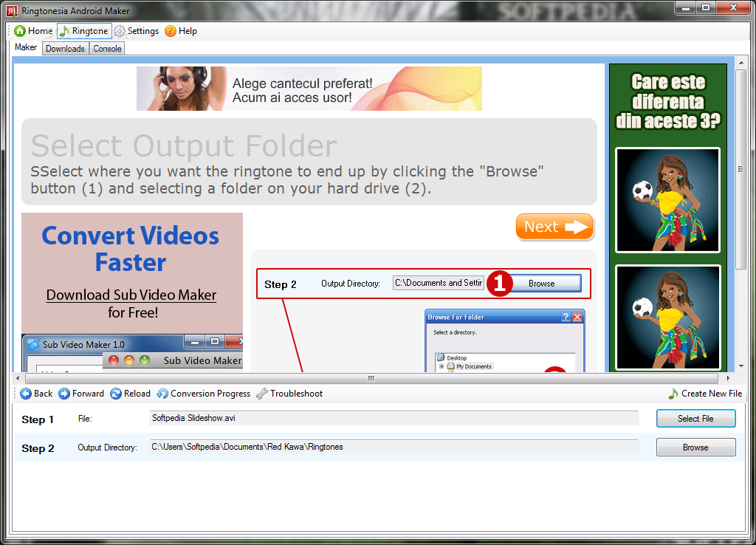The height and width of the screenshot is (545, 756).
Task: Click Download Sub Video Maker link
Action: (x=131, y=295)
